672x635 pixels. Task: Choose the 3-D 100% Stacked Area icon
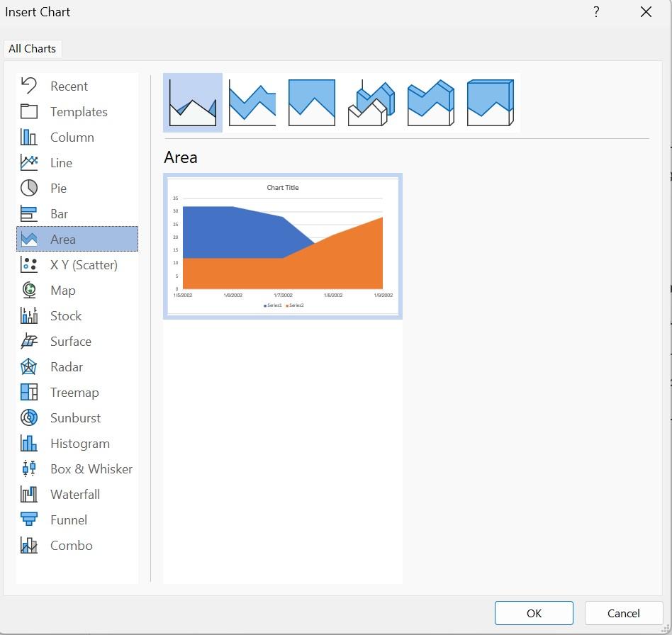490,103
